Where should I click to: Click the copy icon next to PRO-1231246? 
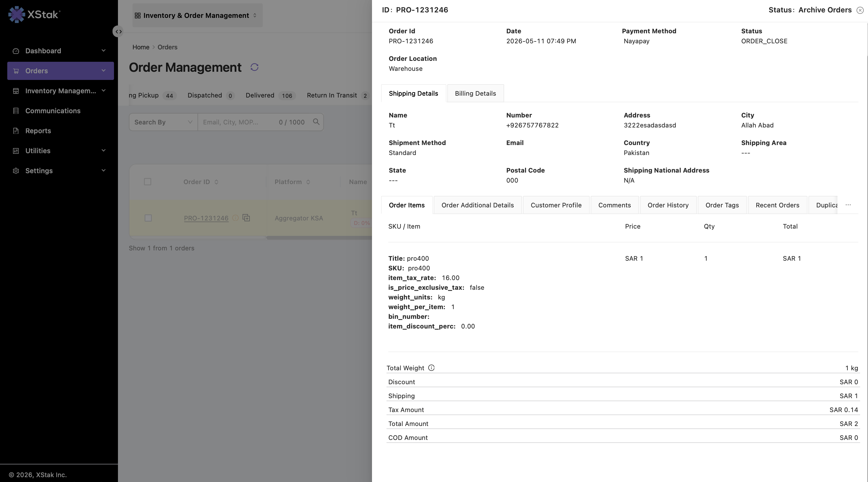(x=246, y=218)
